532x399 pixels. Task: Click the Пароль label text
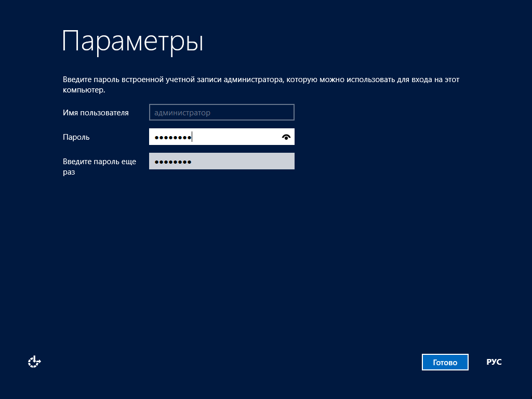[x=76, y=137]
